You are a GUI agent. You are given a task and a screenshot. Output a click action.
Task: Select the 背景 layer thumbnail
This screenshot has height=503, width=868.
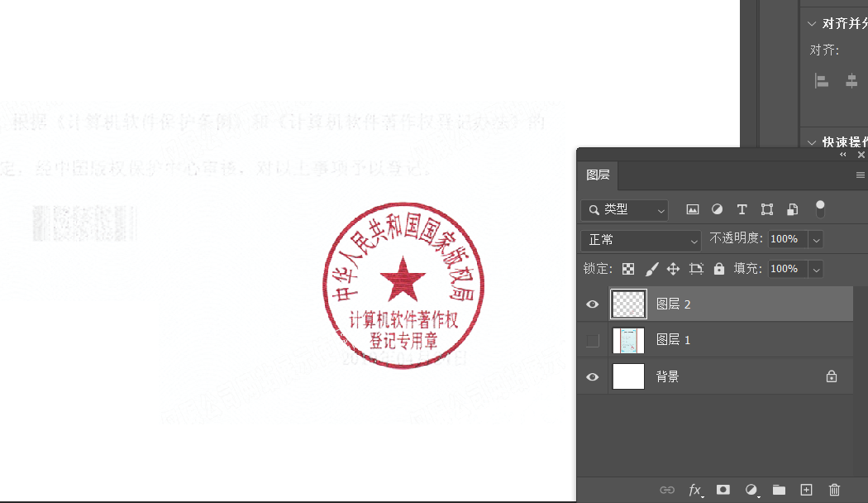point(628,376)
